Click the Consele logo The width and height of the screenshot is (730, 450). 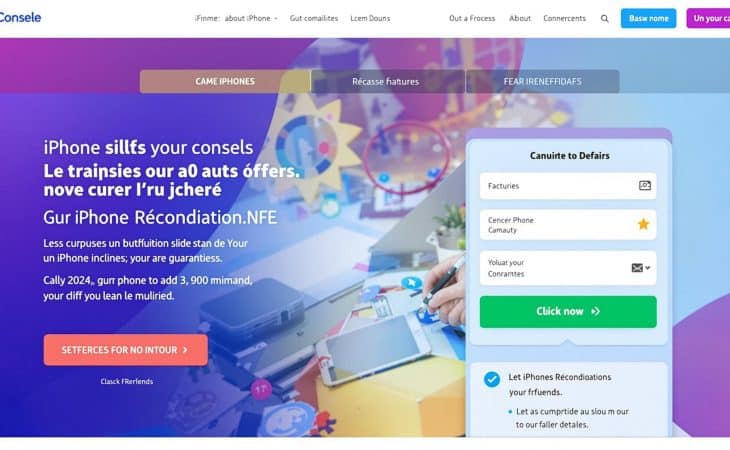click(x=20, y=18)
